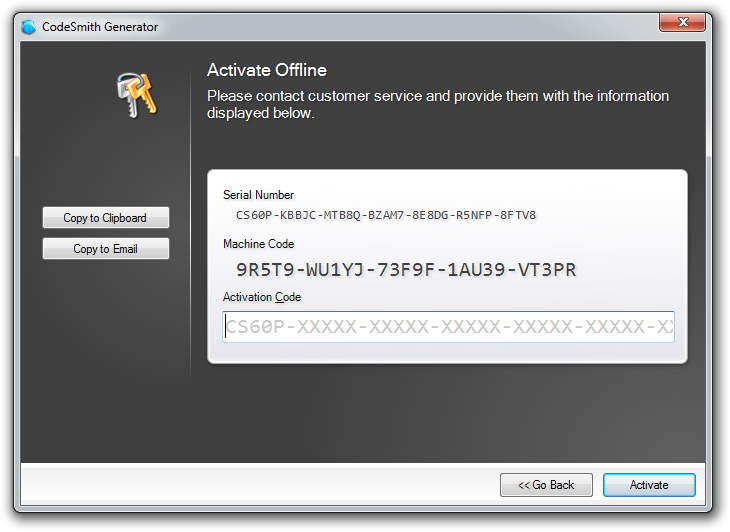Click the Copy to Email button
The width and height of the screenshot is (730, 532).
[x=106, y=249]
